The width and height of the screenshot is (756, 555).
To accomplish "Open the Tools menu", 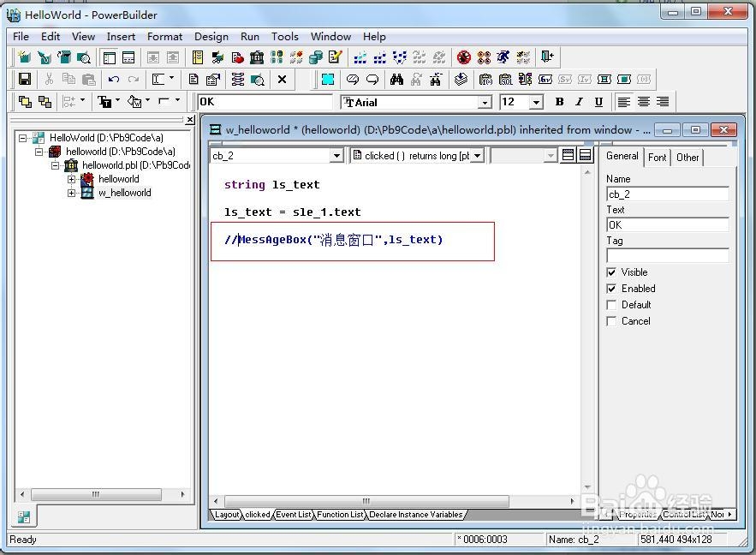I will [x=285, y=37].
